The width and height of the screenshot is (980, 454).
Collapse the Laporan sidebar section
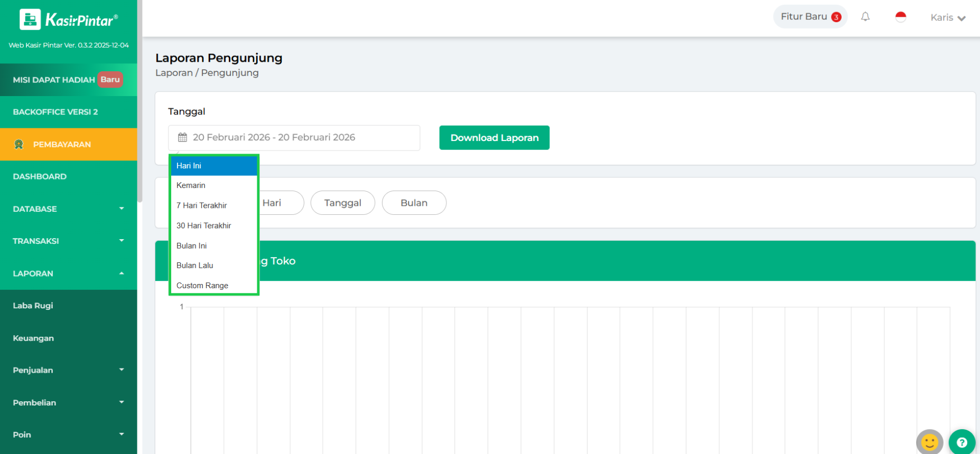point(68,273)
